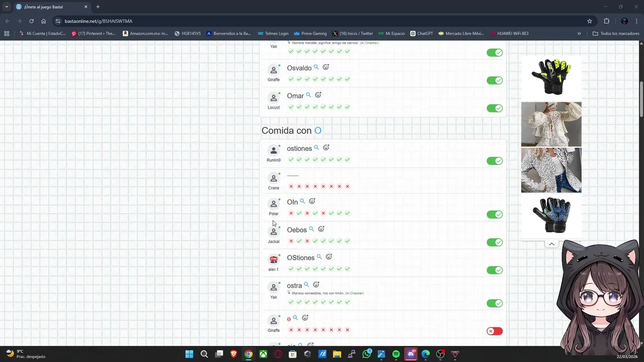
Task: Open the Telmex Login bookmark
Action: pyautogui.click(x=273, y=34)
